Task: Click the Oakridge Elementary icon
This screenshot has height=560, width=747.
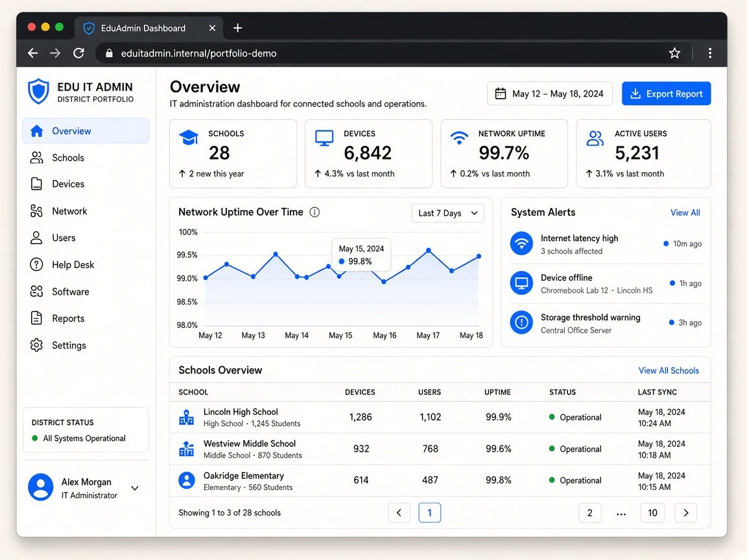Action: 187,480
